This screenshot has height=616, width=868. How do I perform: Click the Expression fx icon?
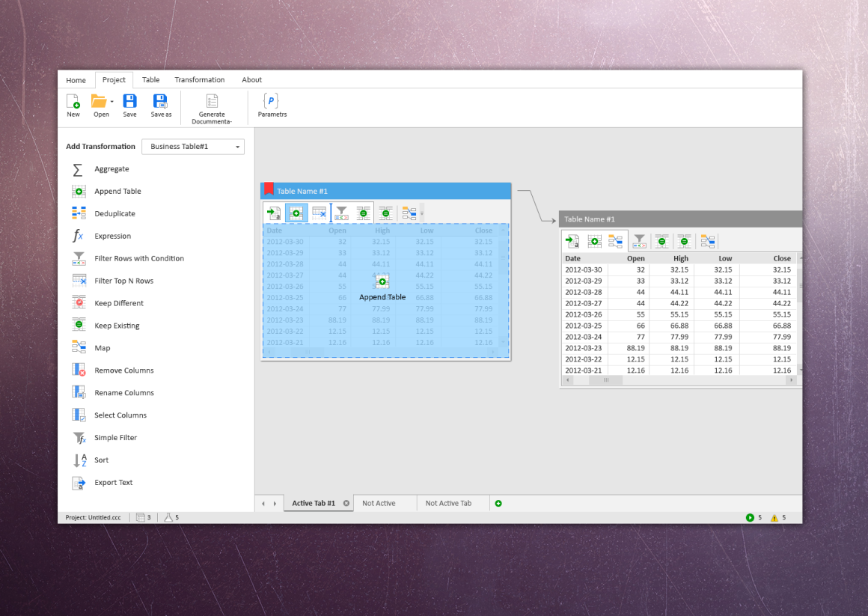pos(78,236)
